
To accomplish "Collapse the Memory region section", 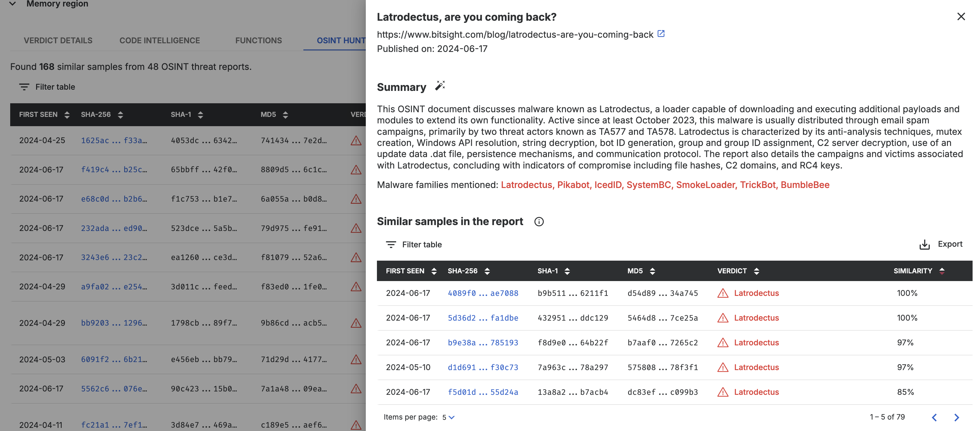I will (13, 4).
